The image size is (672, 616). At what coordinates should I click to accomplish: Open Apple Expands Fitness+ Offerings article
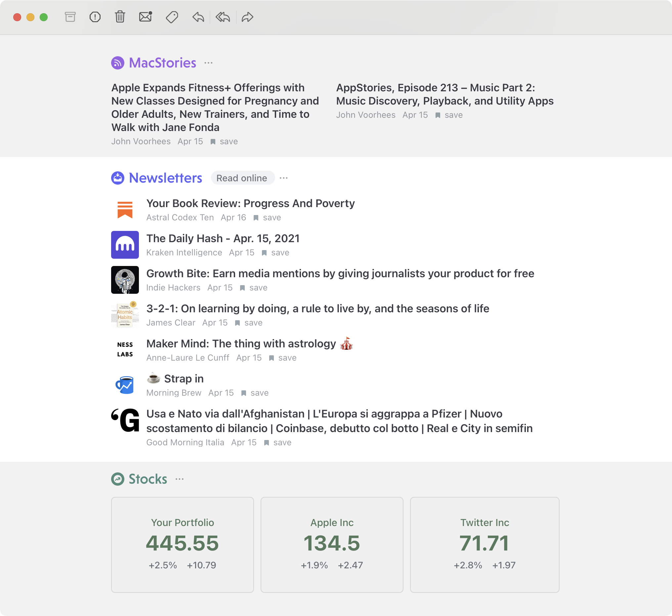(x=215, y=108)
